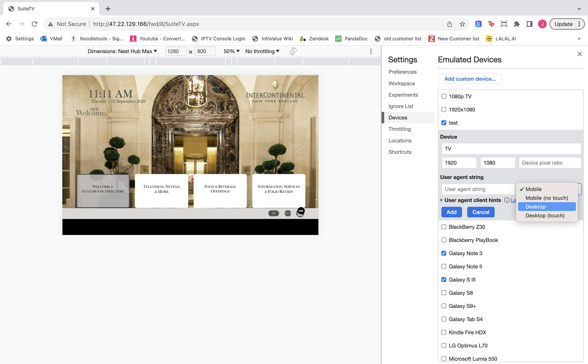
Task: Open the Chrome extensions puzzle icon
Action: [516, 24]
